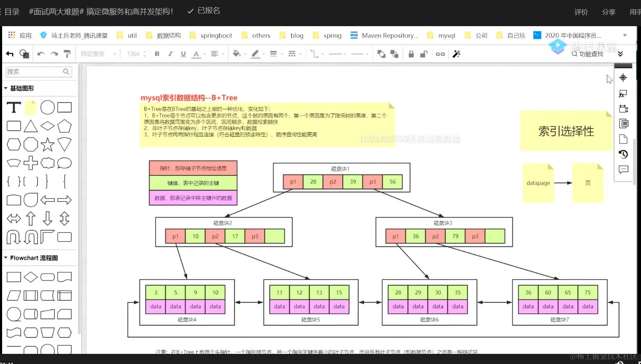Open the fill color bucket
Screen dimensions: 641x364
coord(239,54)
